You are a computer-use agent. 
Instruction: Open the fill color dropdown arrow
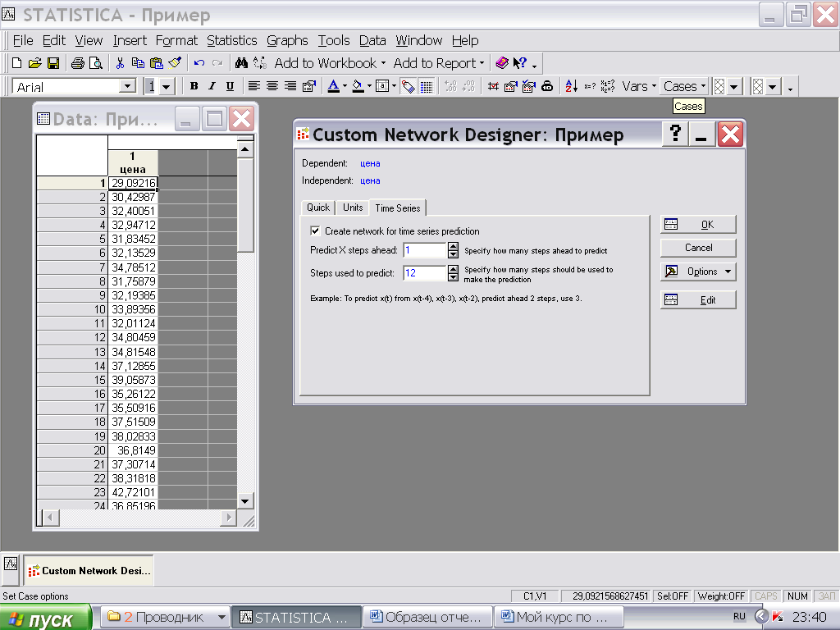369,86
